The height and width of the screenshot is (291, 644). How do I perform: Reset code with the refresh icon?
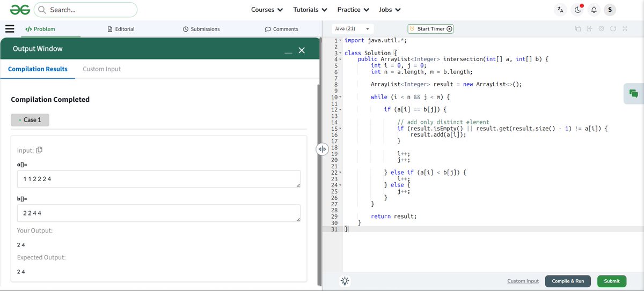tap(613, 29)
